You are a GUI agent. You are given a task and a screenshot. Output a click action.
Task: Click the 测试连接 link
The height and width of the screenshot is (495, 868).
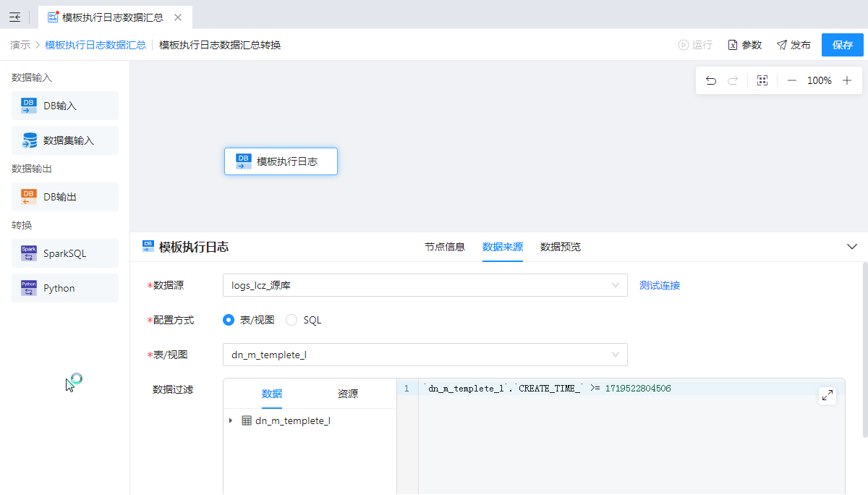point(659,285)
